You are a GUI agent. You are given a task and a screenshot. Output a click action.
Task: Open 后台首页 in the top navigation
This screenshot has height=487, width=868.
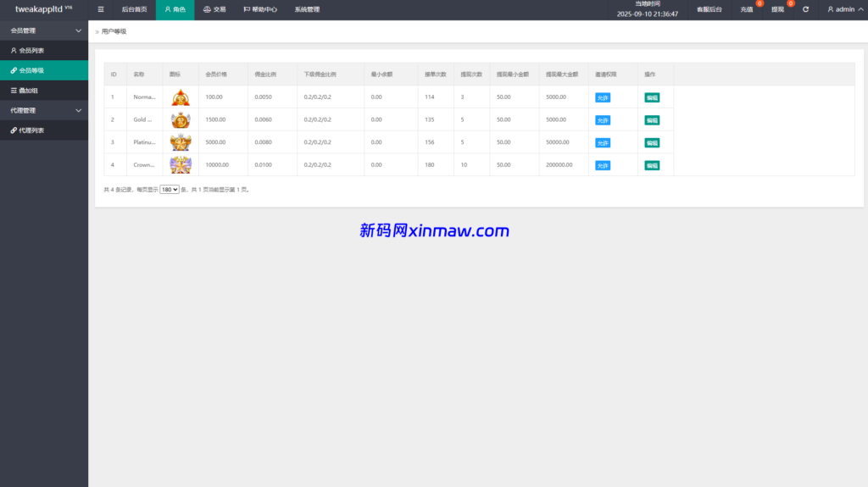click(x=134, y=9)
